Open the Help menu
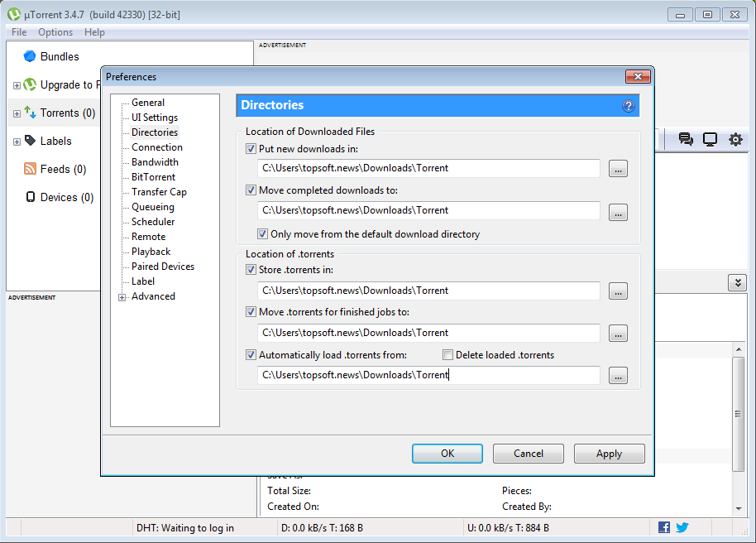The width and height of the screenshot is (756, 543). [x=94, y=31]
